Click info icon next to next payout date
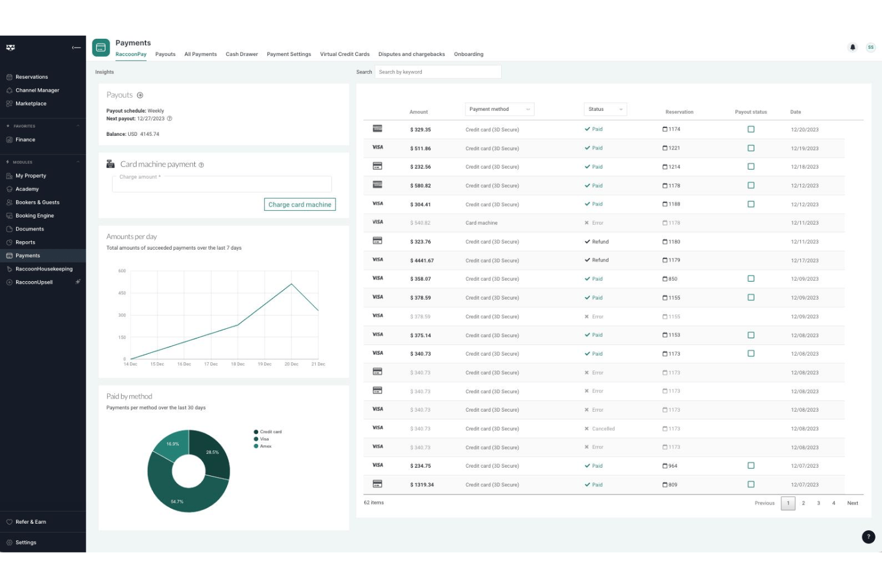The width and height of the screenshot is (882, 588). click(x=169, y=119)
